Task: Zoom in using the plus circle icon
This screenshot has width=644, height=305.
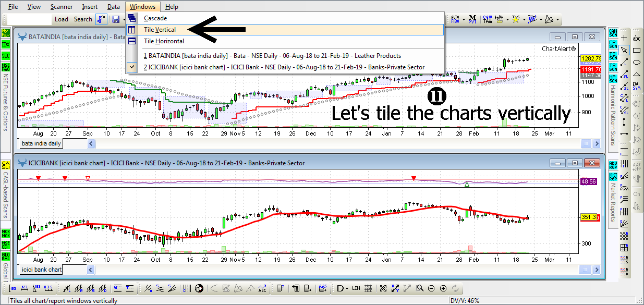Action: pyautogui.click(x=443, y=288)
